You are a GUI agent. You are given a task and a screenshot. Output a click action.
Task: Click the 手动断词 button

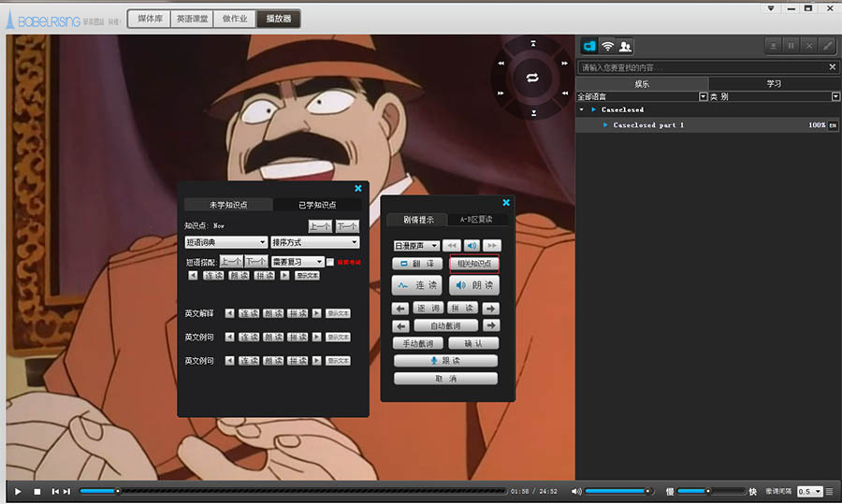[x=418, y=343]
